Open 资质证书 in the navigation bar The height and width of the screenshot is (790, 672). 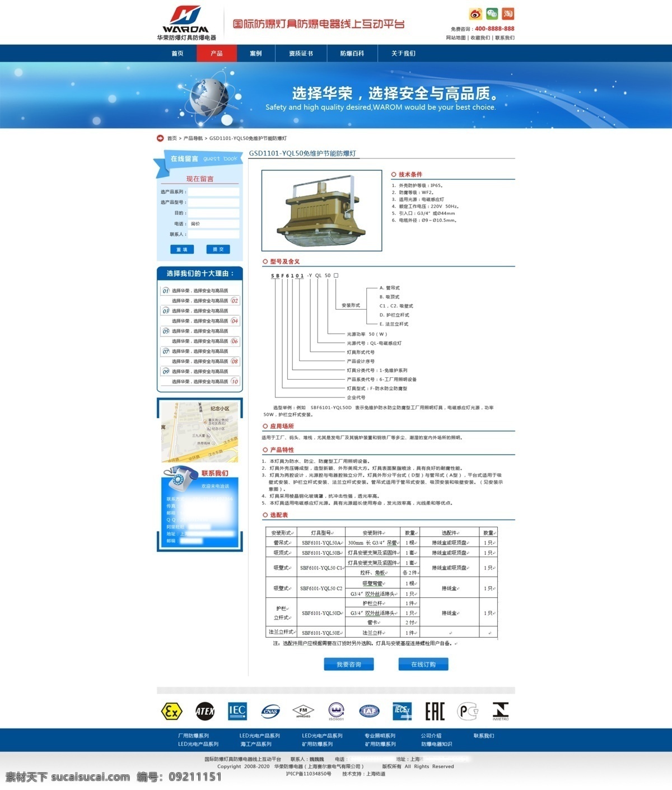click(301, 54)
